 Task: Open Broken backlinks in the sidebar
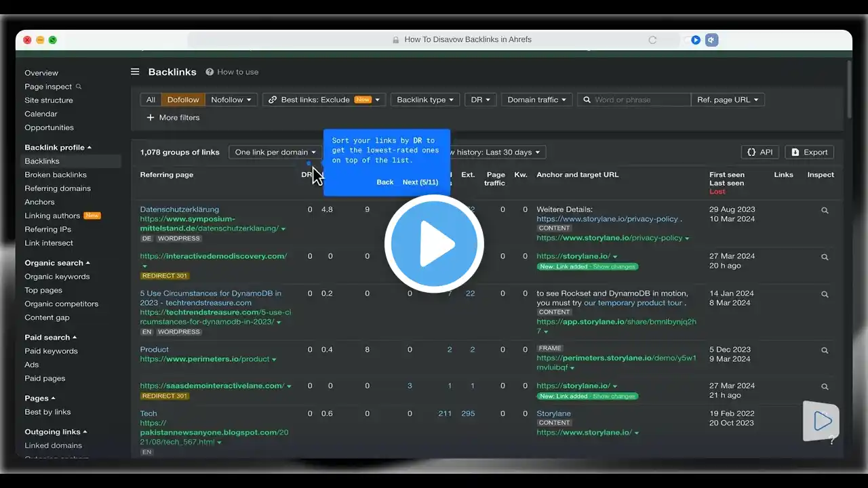point(56,175)
